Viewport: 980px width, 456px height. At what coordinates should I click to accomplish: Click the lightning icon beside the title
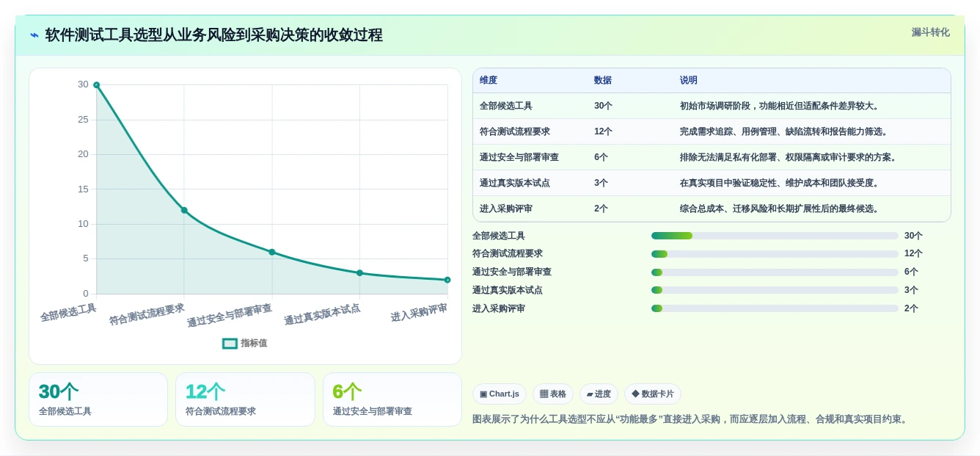[x=34, y=35]
